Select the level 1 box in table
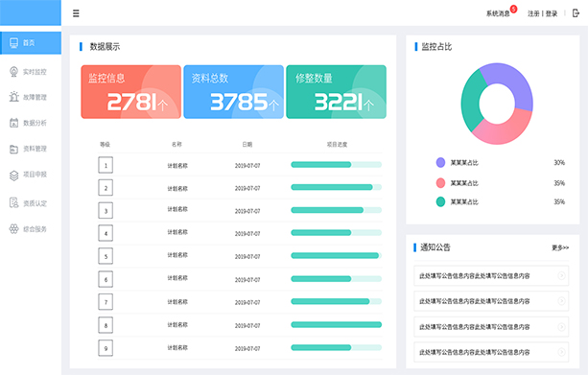The height and width of the screenshot is (375, 588). click(106, 165)
